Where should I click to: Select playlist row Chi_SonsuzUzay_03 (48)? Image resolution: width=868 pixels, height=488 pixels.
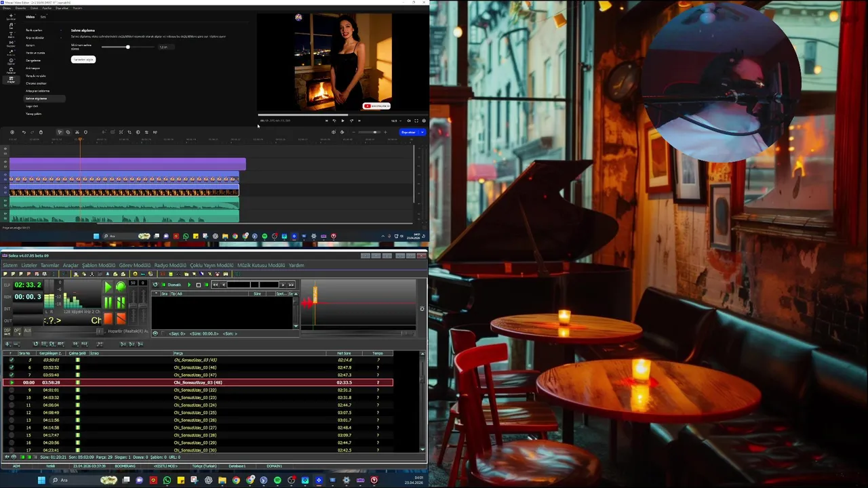coord(198,382)
